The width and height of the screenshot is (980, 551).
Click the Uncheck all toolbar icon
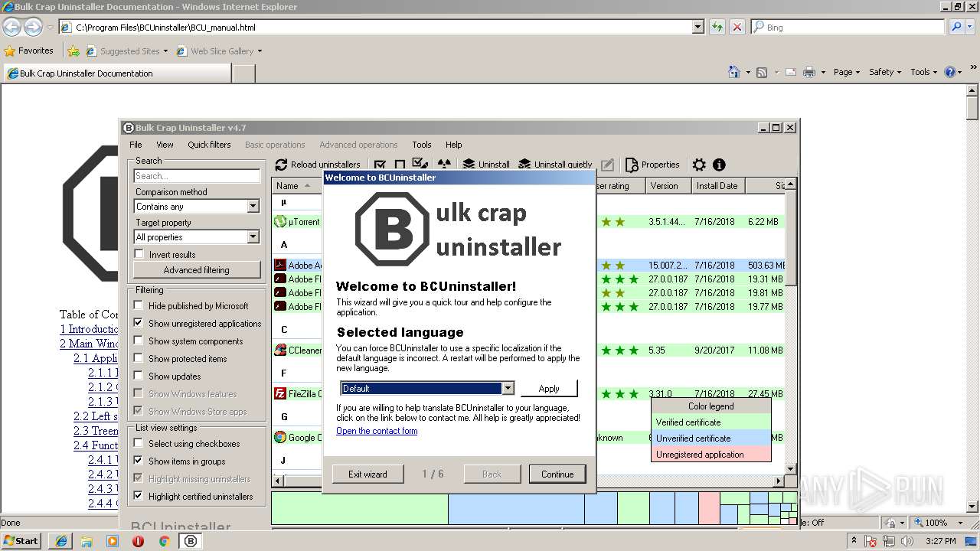click(400, 165)
